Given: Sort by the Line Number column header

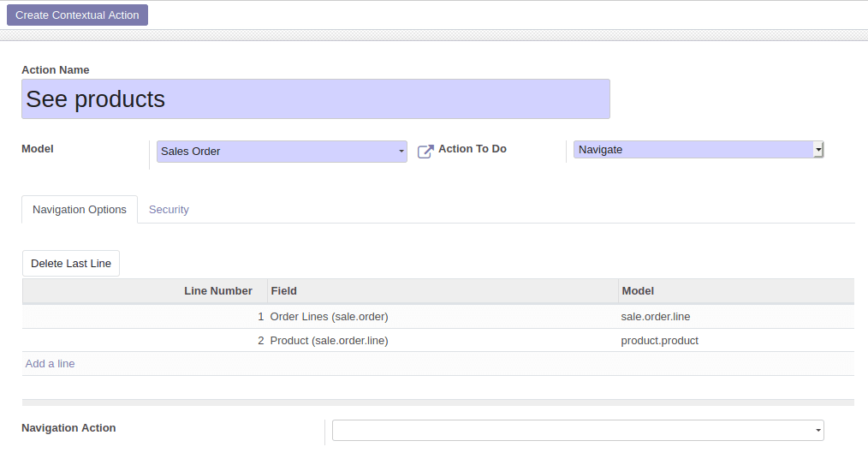Looking at the screenshot, I should [x=217, y=291].
